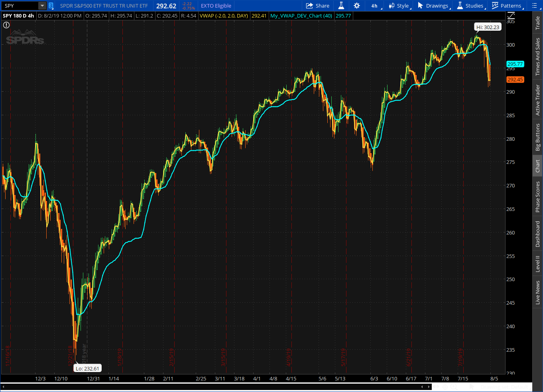The height and width of the screenshot is (392, 543).
Task: Switch to the Live News side tab
Action: [x=538, y=292]
